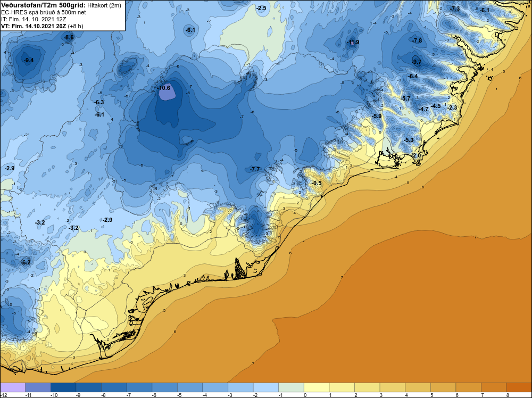This screenshot has height=398, width=532.
Task: Pick the legend swatch between -3 and -2
Action: 240,387
